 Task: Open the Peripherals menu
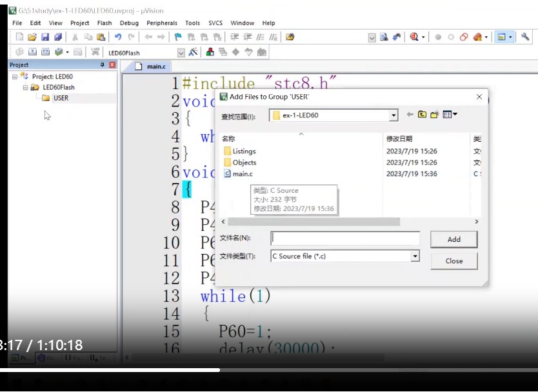coord(162,23)
